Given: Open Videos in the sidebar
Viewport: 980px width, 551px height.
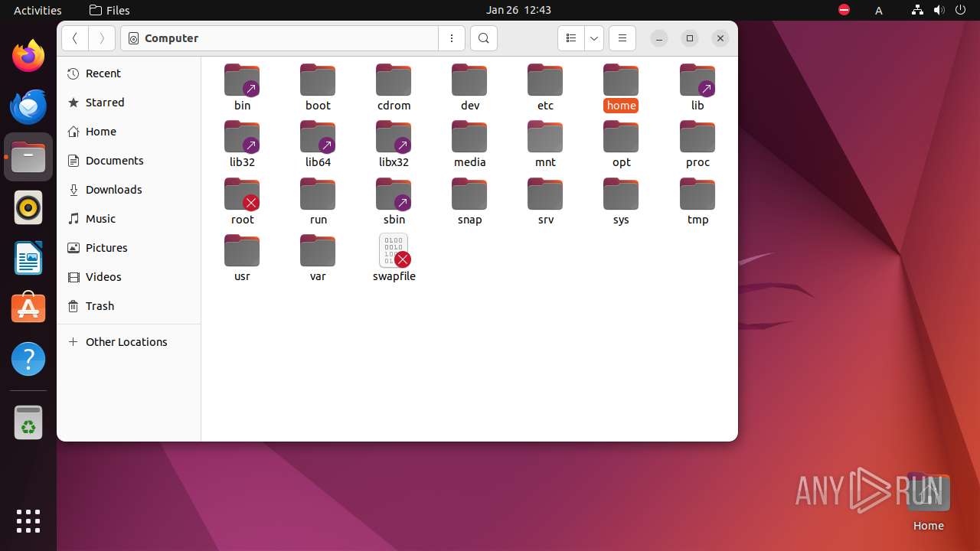Looking at the screenshot, I should click(129, 277).
